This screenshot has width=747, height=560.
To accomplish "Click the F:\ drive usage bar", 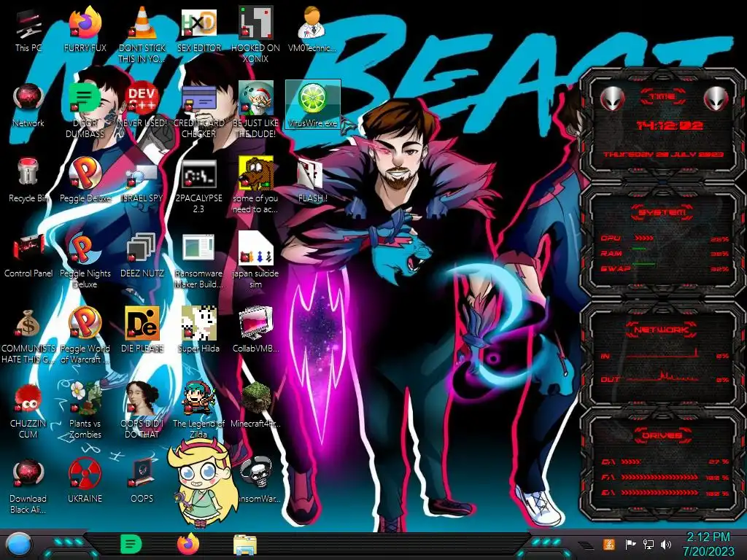I will pos(665,477).
